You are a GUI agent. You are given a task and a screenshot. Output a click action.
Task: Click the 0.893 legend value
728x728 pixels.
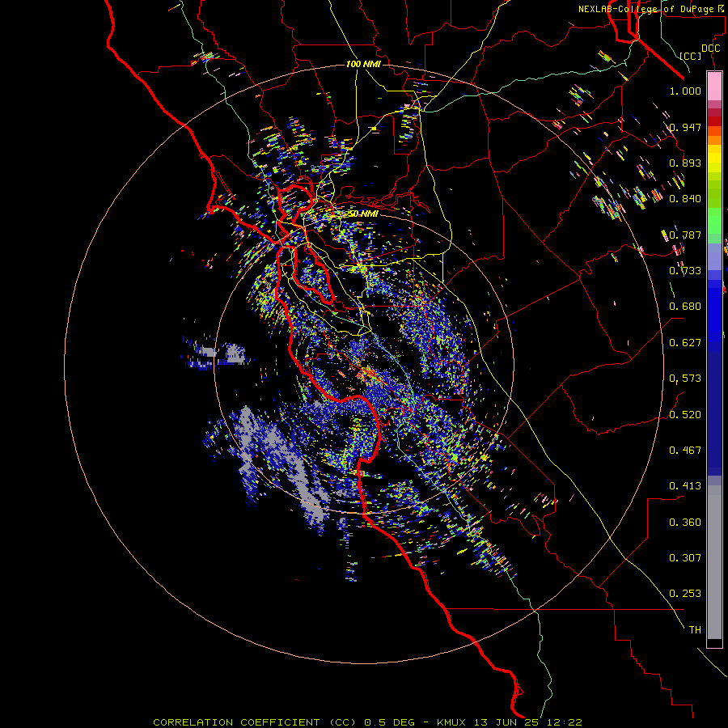pos(685,163)
